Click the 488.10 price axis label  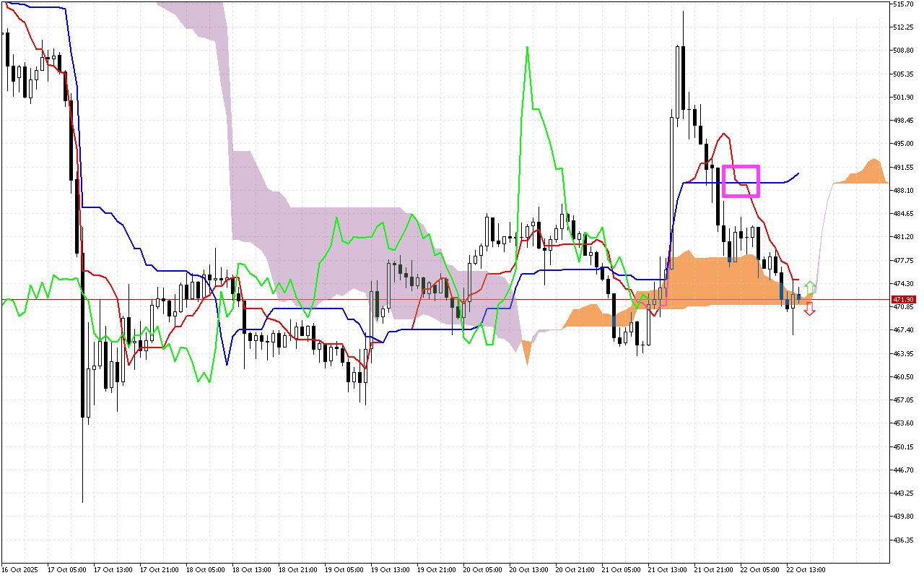point(904,191)
